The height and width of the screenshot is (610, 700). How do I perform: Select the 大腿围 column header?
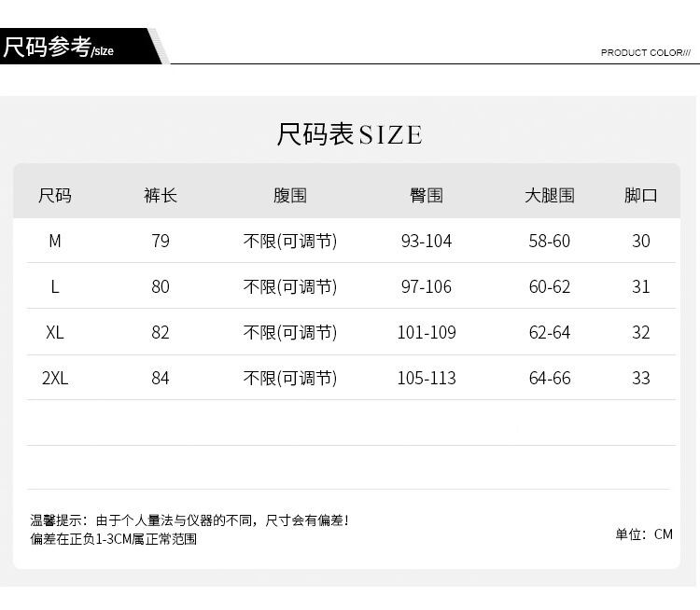(550, 196)
